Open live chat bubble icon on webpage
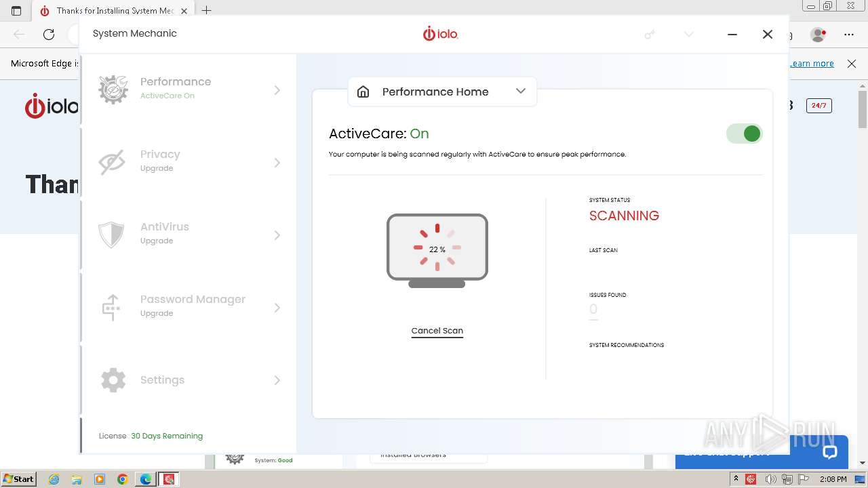 tap(830, 452)
